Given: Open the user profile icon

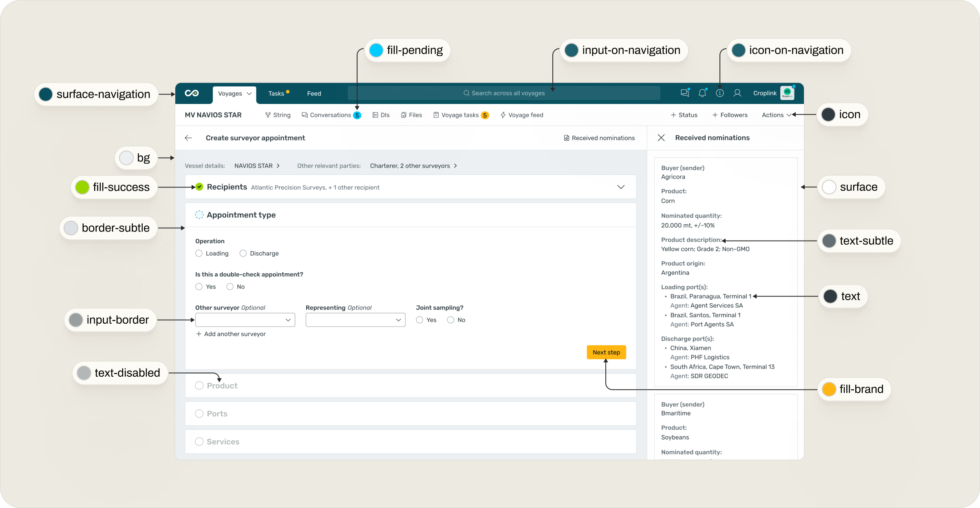Looking at the screenshot, I should 737,93.
